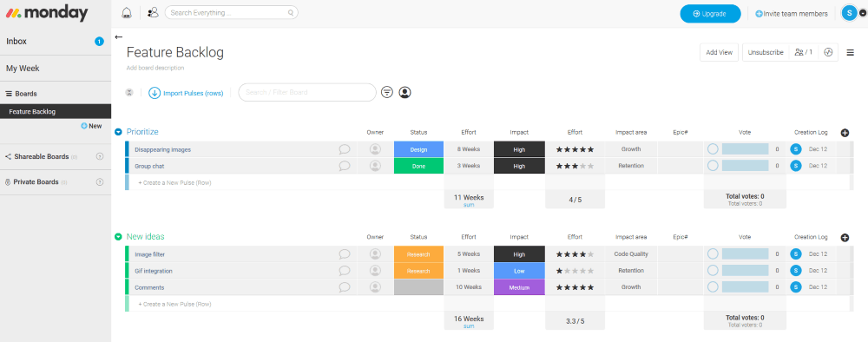Toggle vote circle for Comments row
The height and width of the screenshot is (342, 868).
[713, 287]
